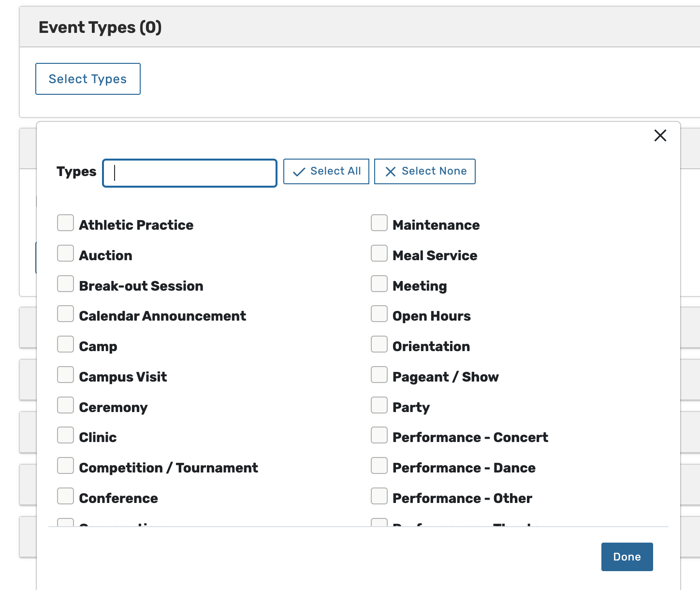700x590 pixels.
Task: Tick the Break-out Session checkbox
Action: click(66, 284)
